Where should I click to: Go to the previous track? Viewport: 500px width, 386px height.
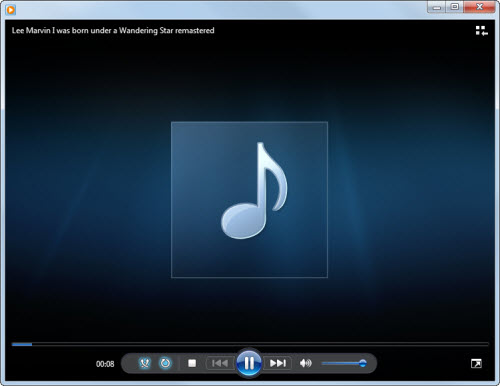click(x=220, y=363)
